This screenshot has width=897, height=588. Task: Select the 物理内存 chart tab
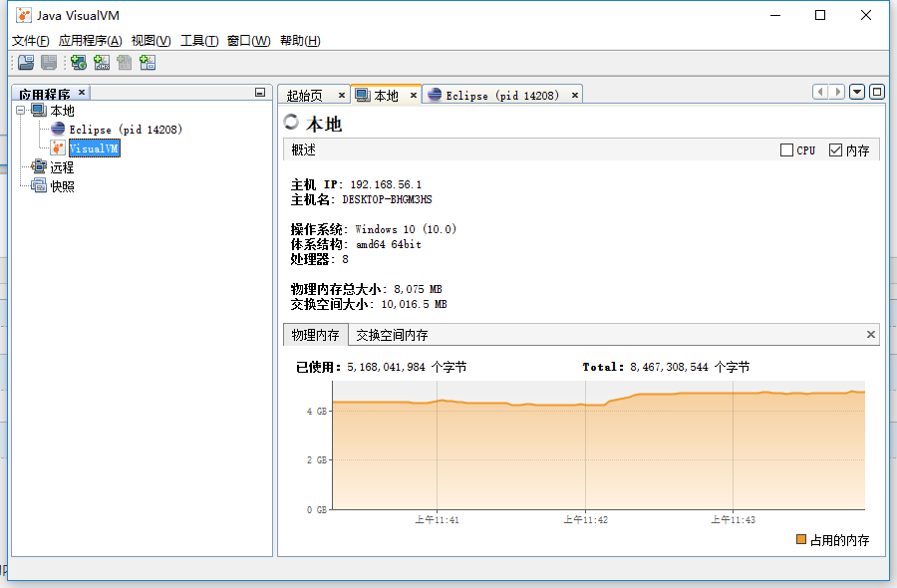click(x=315, y=335)
